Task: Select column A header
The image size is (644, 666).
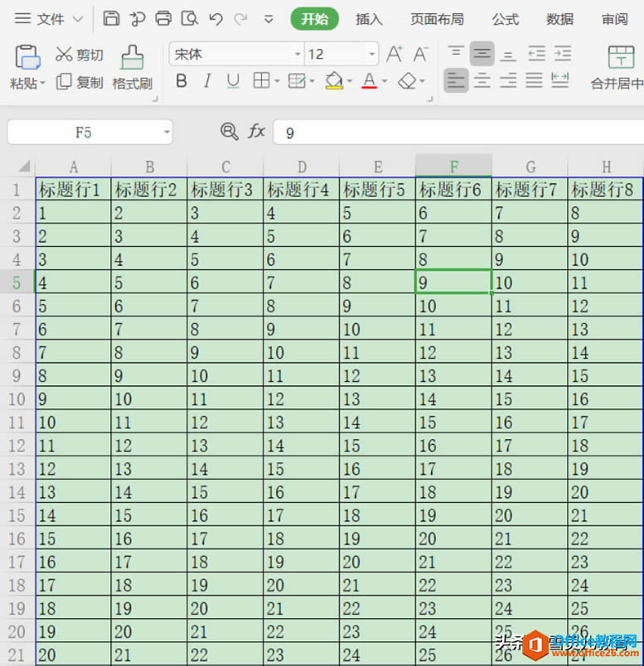Action: [x=73, y=166]
